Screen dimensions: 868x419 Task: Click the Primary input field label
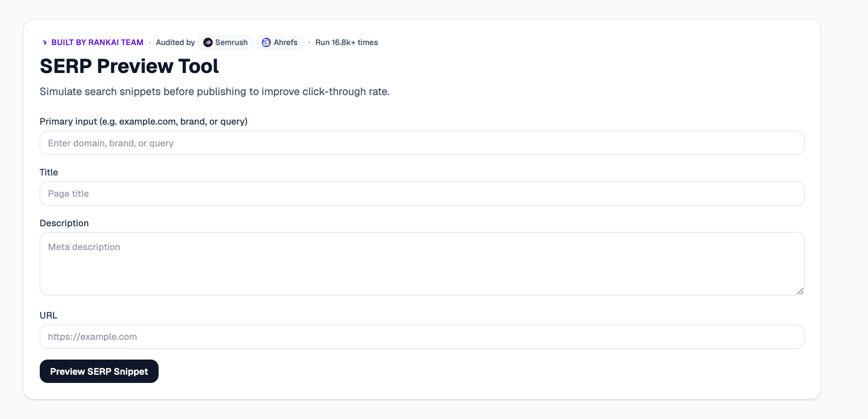coord(143,122)
